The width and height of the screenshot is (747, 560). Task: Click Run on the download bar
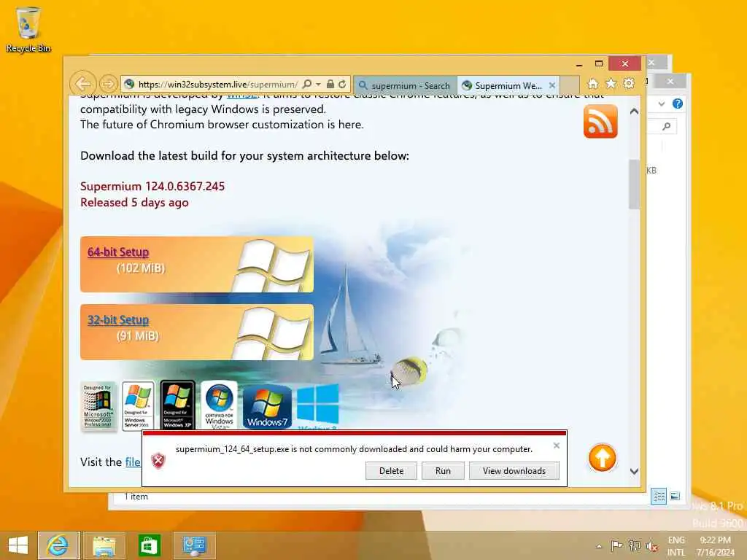[443, 470]
